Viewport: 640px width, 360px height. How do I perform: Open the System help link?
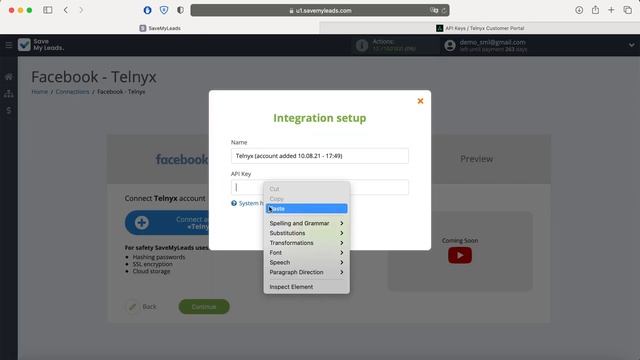point(247,203)
